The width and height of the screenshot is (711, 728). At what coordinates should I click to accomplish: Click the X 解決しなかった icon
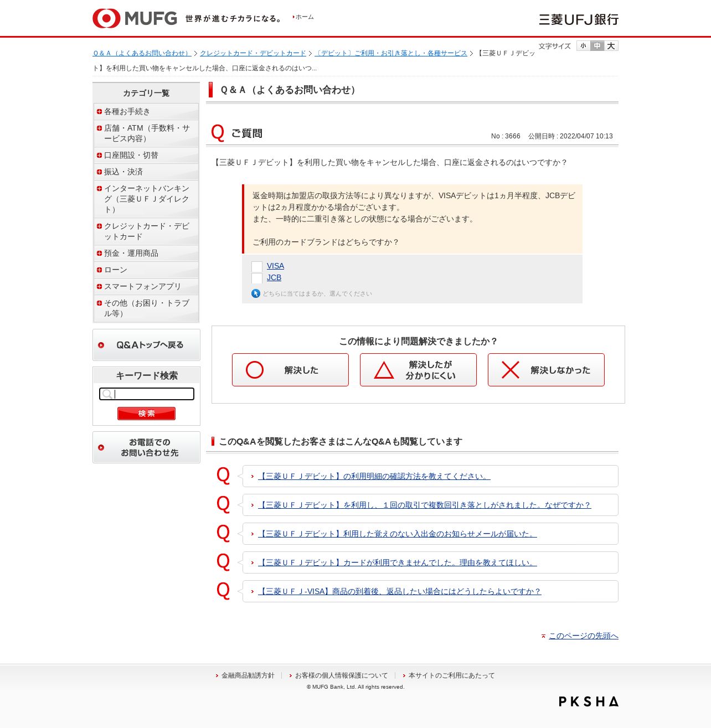tap(511, 370)
